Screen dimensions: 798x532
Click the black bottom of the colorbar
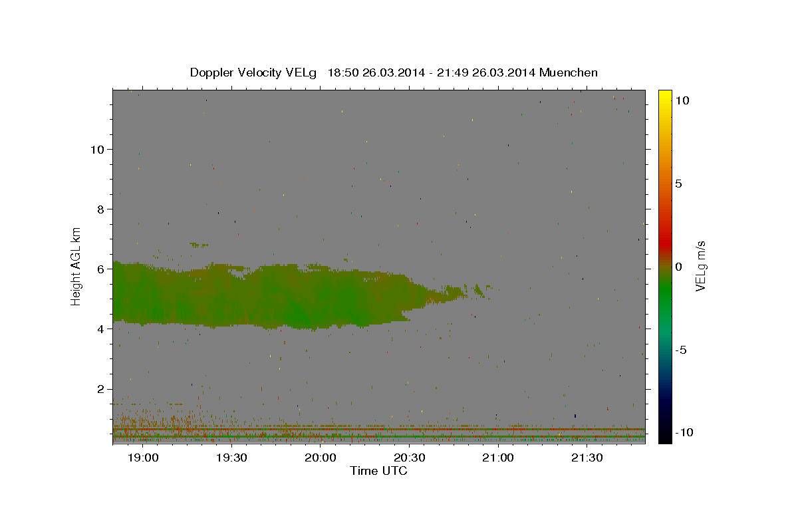click(664, 438)
